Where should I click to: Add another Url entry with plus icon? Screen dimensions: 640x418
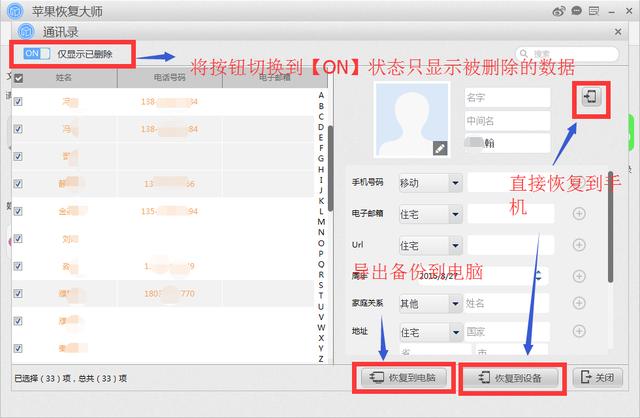[x=579, y=245]
